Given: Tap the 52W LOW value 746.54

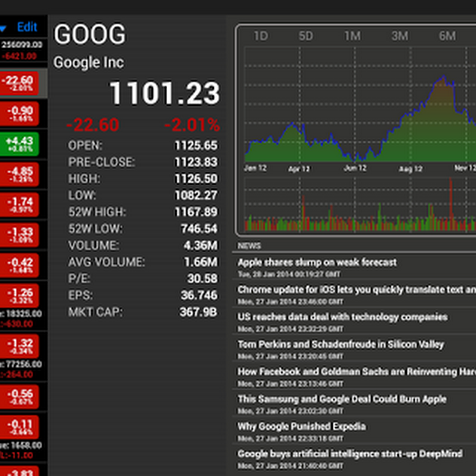Looking at the screenshot, I should click(199, 229).
